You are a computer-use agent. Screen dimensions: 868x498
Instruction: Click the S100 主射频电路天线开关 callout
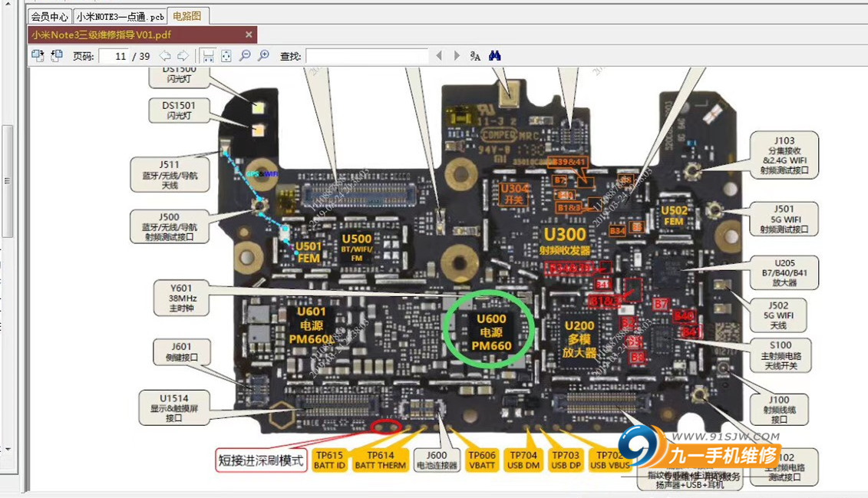point(781,355)
